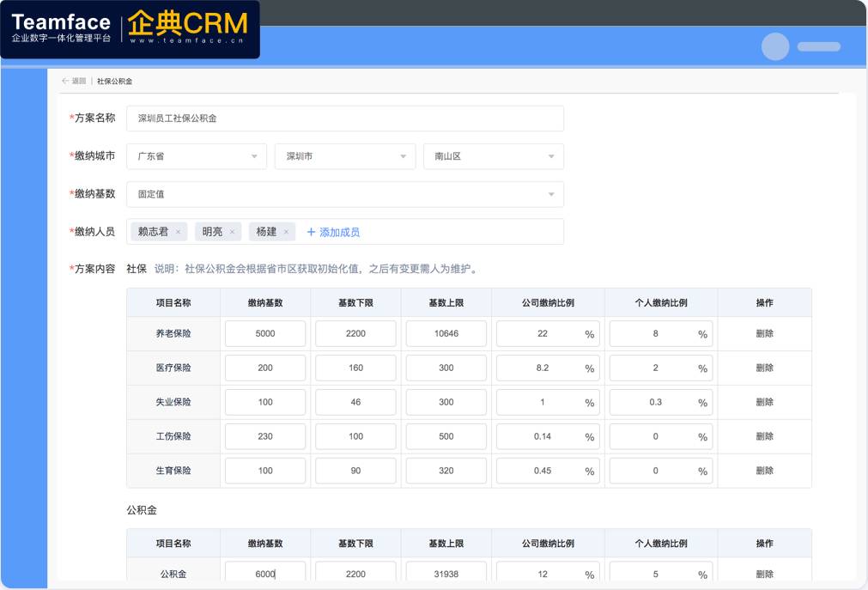Edit 养老保险 personal ratio field 8

(661, 333)
